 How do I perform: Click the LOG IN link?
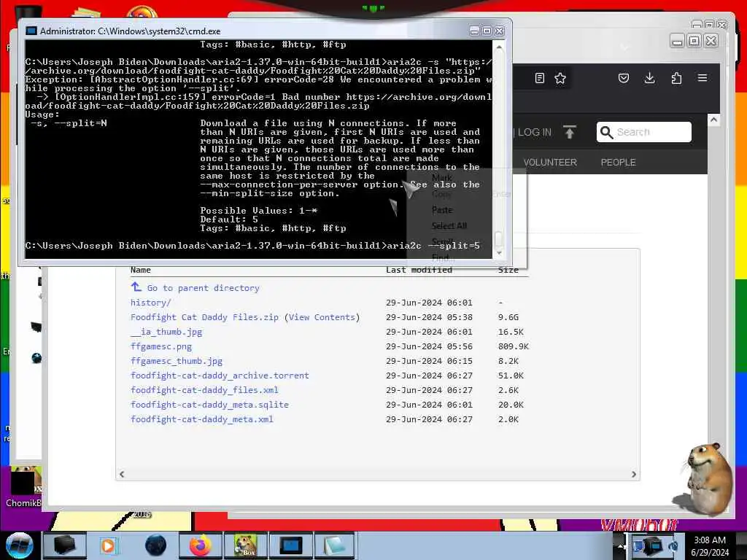point(535,133)
